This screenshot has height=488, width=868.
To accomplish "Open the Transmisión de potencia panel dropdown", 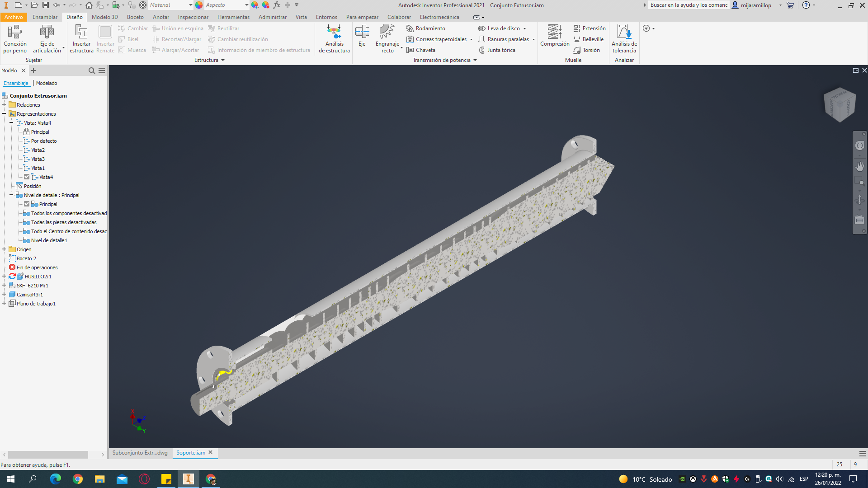I will coord(475,60).
